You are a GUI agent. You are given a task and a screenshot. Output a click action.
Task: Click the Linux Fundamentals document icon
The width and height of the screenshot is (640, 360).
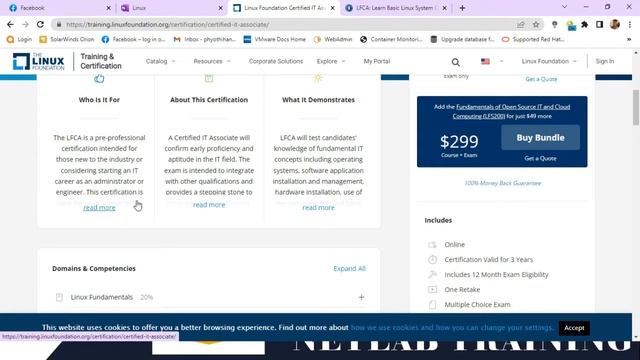click(x=59, y=297)
